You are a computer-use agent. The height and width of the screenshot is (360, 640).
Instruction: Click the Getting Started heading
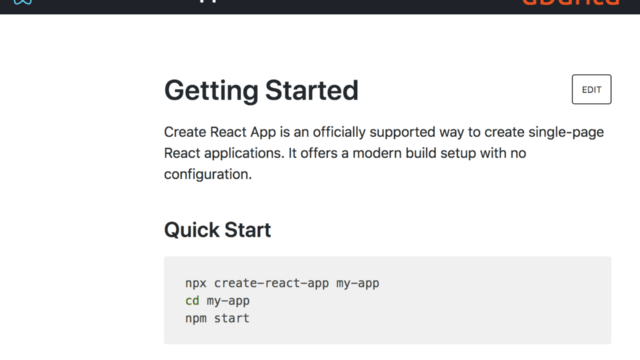(x=261, y=91)
